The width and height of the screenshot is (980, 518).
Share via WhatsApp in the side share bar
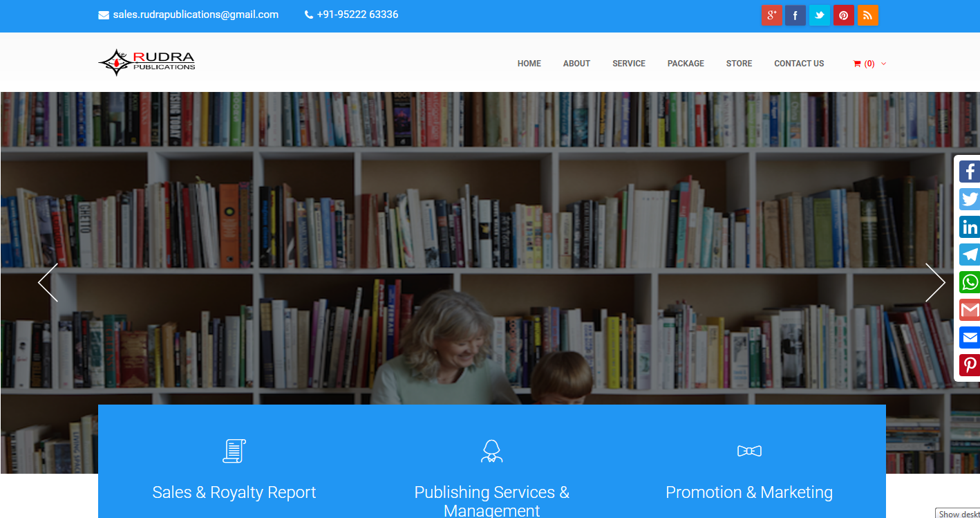(x=970, y=282)
